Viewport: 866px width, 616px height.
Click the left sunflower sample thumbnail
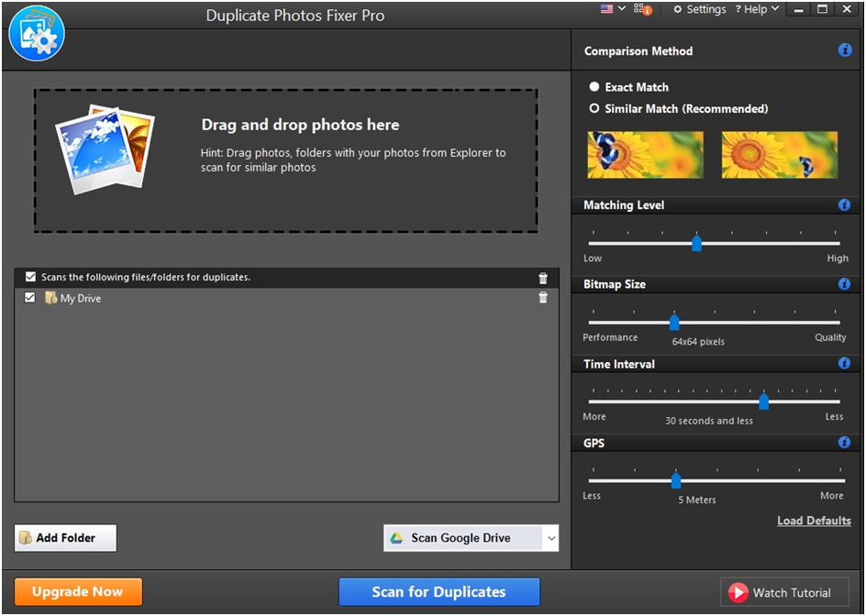645,155
